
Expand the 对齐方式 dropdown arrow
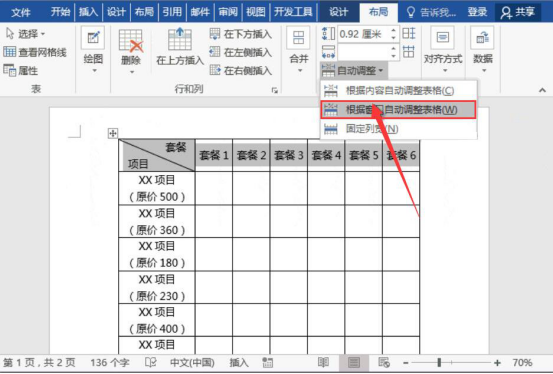click(x=444, y=71)
